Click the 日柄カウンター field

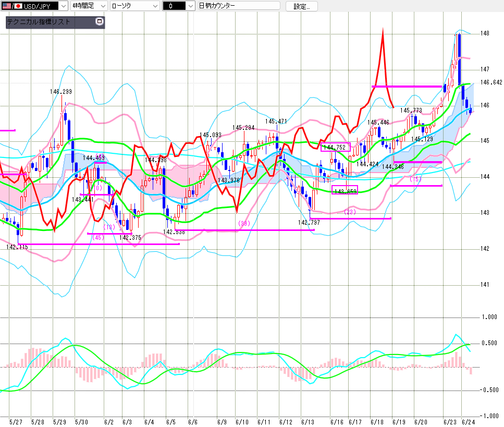pos(239,6)
